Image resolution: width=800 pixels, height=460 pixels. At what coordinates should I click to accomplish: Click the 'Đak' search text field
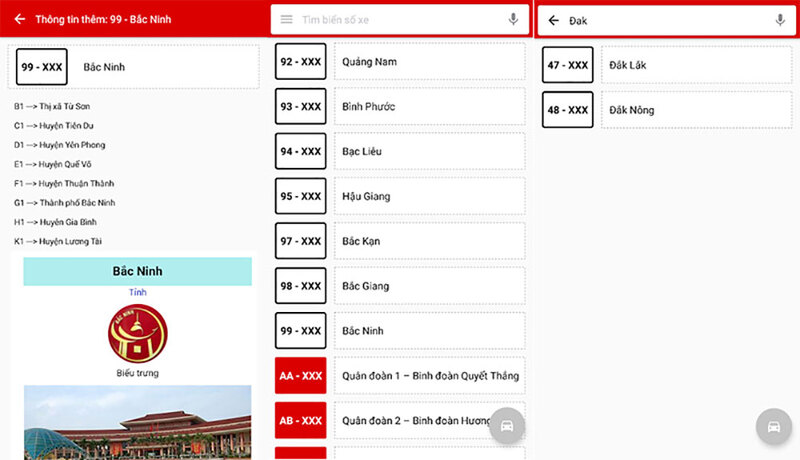point(666,20)
